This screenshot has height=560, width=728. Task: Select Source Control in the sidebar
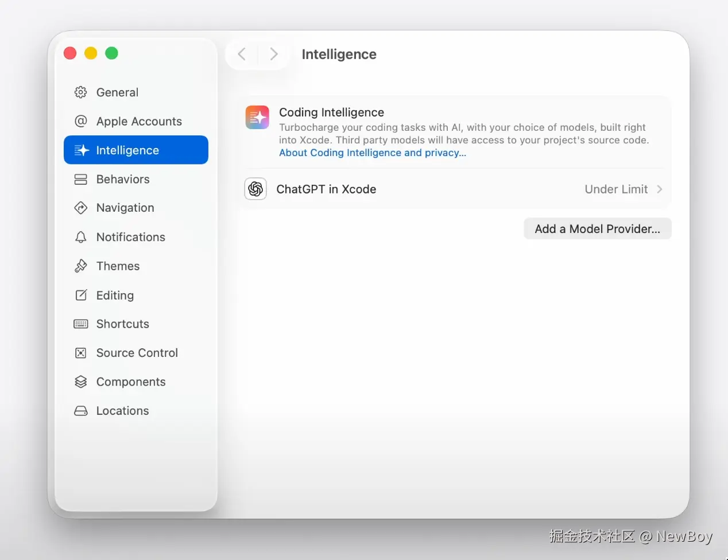(x=136, y=353)
